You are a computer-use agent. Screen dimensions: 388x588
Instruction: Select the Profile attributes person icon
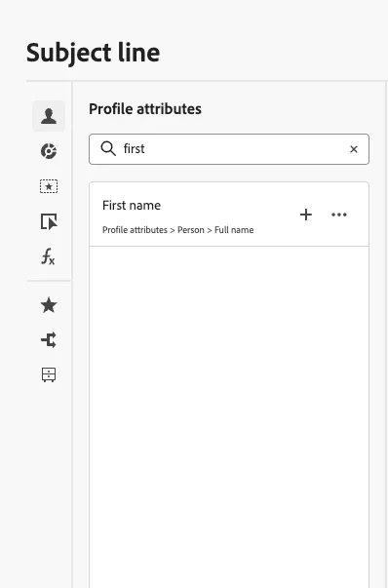tap(49, 116)
